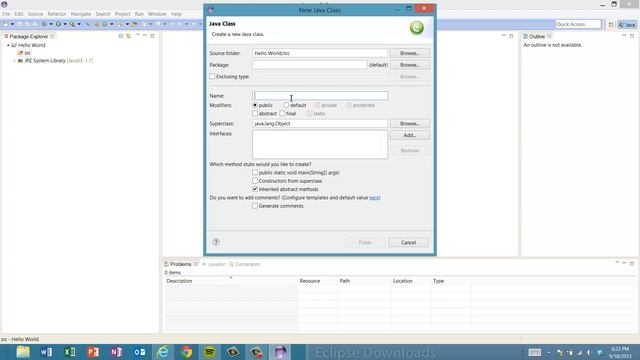The image size is (640, 360).
Task: Open Excel from the taskbar
Action: [x=69, y=352]
